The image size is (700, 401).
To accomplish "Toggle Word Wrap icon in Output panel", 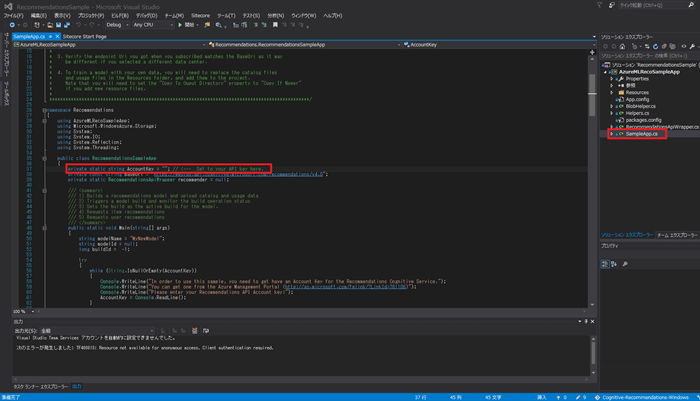I will (206, 331).
